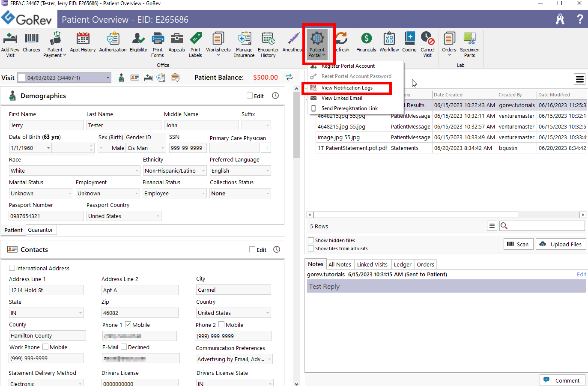
Task: Open the Ethnicity dropdown
Action: (204, 171)
